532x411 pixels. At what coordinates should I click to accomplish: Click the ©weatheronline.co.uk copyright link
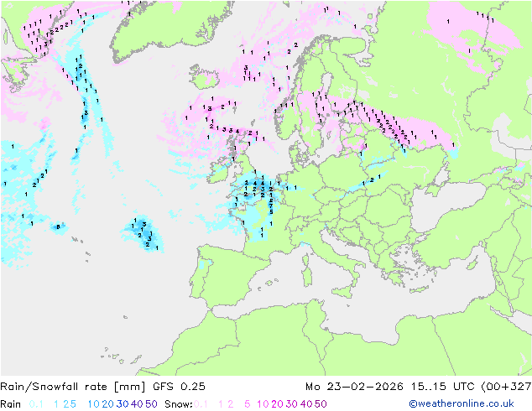[x=461, y=403]
